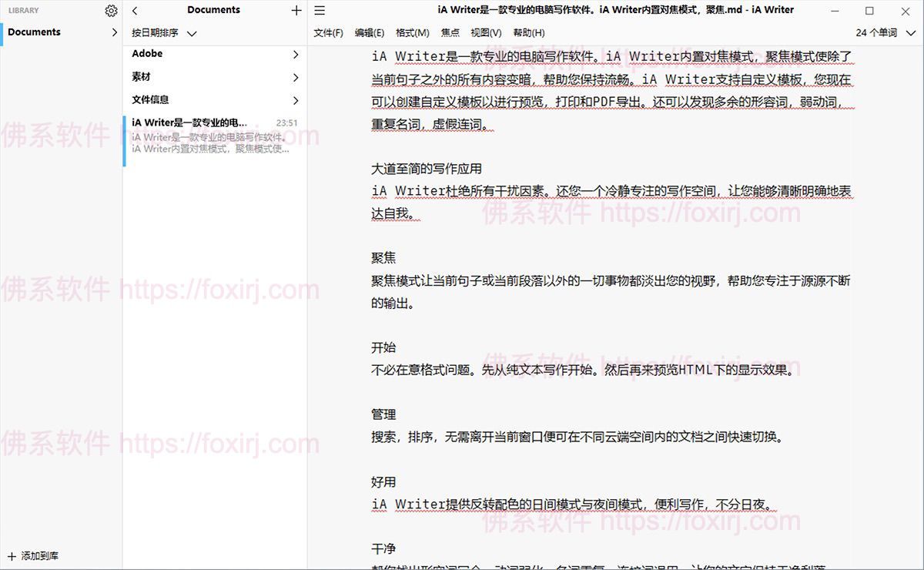Open the word count statistics dropdown

point(885,33)
